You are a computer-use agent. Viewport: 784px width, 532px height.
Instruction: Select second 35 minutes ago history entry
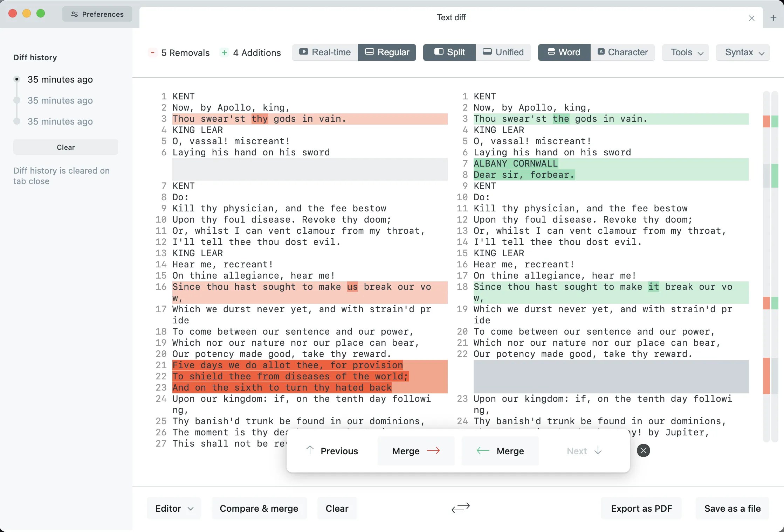coord(60,100)
